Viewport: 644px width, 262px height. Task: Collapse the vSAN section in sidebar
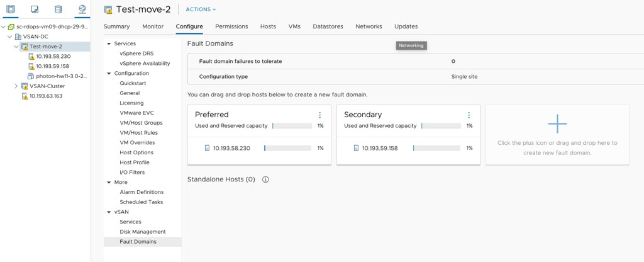(x=109, y=212)
